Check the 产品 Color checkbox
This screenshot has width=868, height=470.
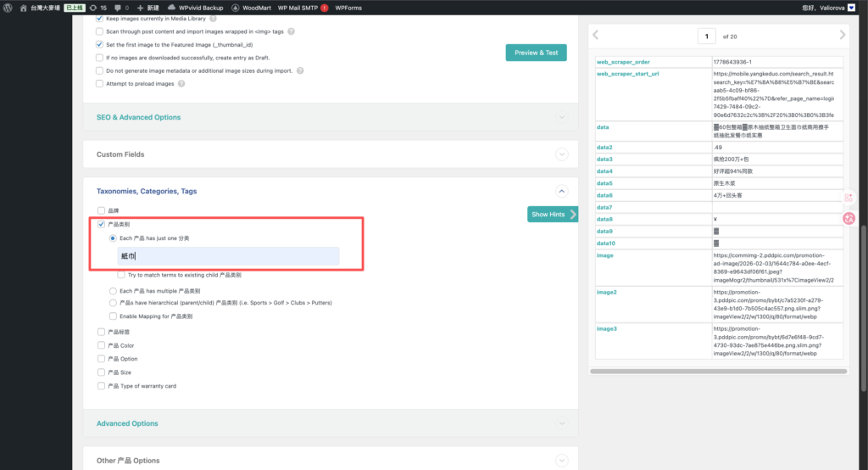click(x=102, y=345)
